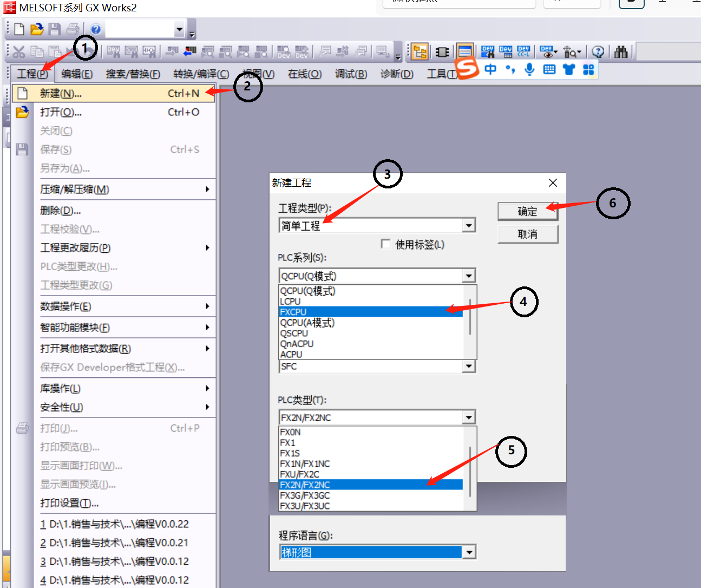This screenshot has width=701, height=588.
Task: Choose 新建(N)... from the project menu
Action: click(114, 93)
